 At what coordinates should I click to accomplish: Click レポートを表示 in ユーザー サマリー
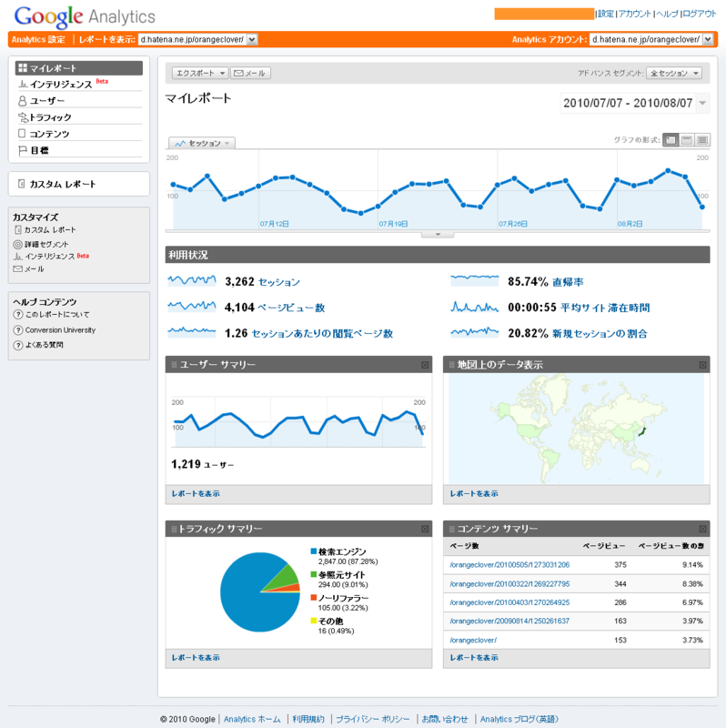pos(196,493)
